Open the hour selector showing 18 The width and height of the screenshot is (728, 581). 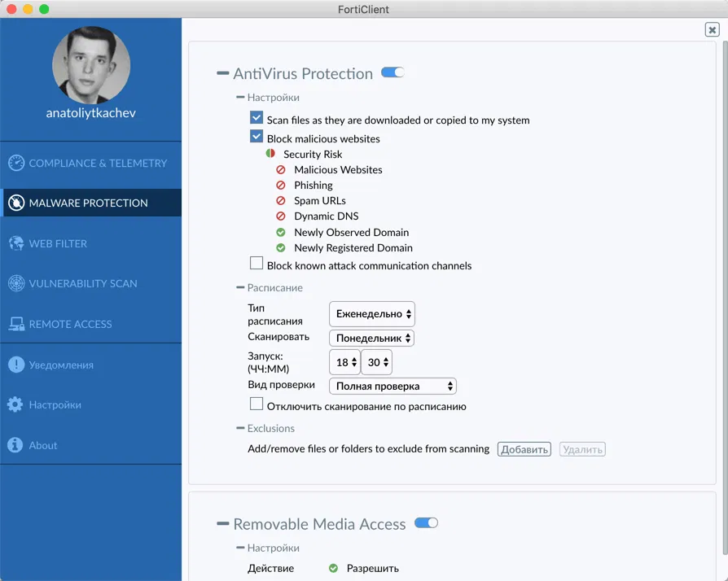pyautogui.click(x=345, y=362)
